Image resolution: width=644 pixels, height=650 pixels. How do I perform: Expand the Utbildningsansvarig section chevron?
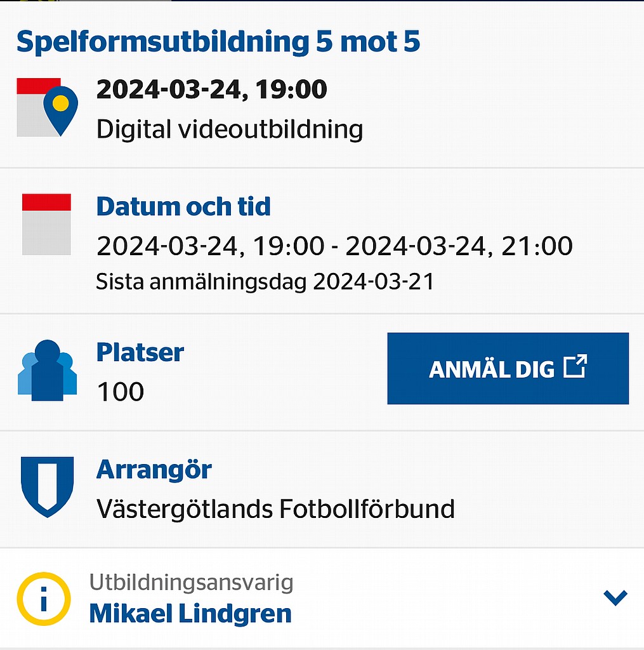(x=615, y=598)
